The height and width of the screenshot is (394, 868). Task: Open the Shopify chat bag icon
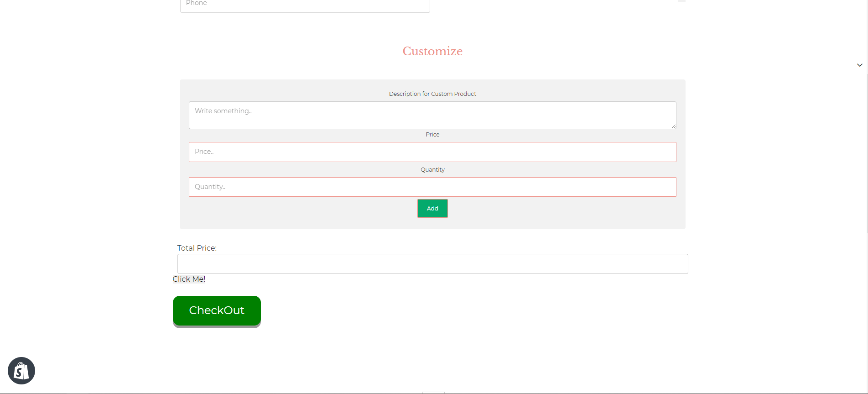coord(21,371)
